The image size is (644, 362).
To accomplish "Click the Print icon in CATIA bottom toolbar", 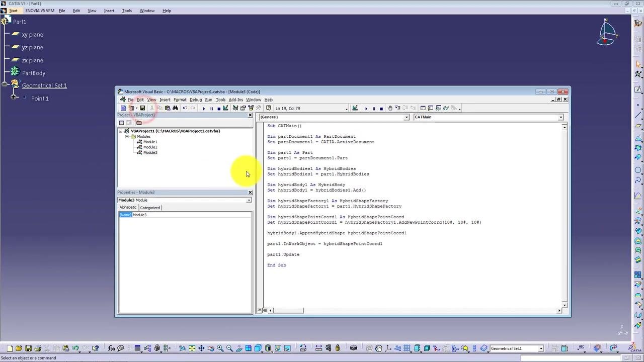I will tap(38, 348).
